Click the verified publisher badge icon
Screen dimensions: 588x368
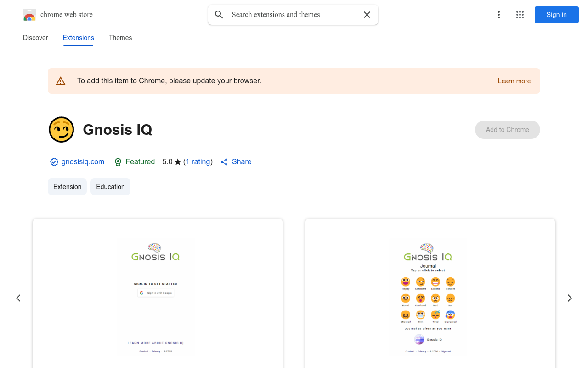(x=54, y=162)
